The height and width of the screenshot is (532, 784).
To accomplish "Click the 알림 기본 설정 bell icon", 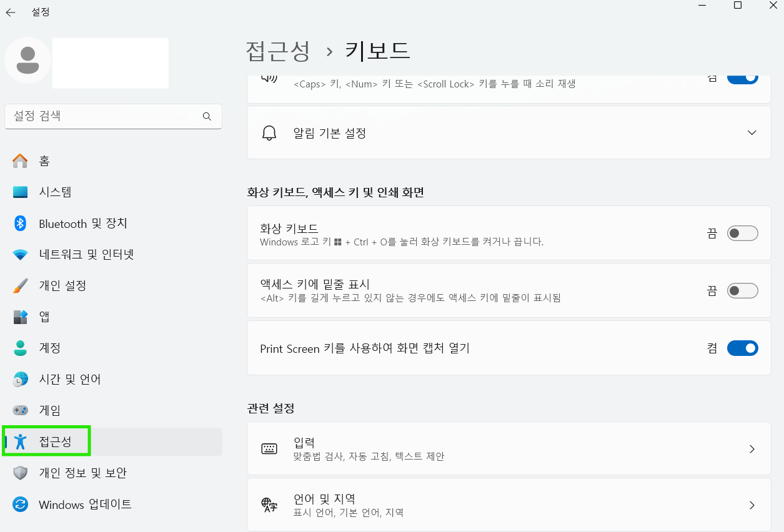I will pos(269,132).
